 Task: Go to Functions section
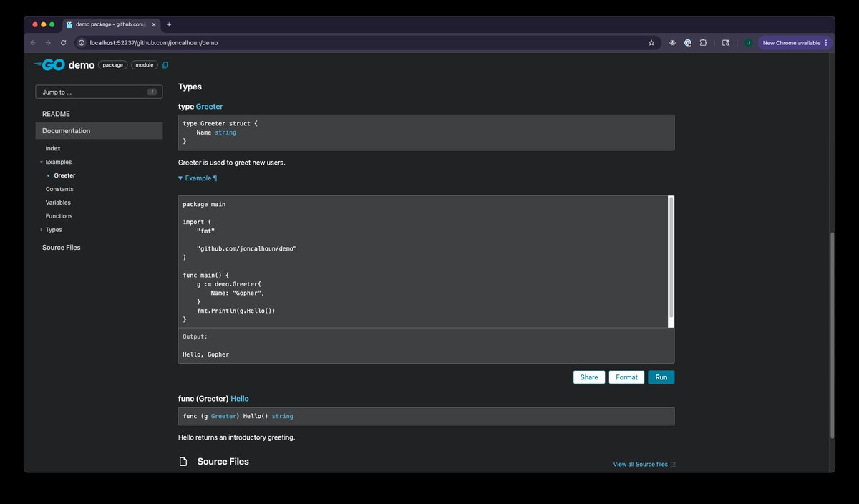click(x=59, y=216)
